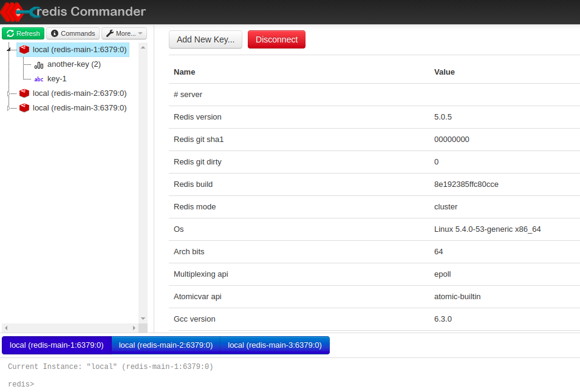Click the sidebar vertical scrollbar
The width and height of the screenshot is (580, 392).
click(x=143, y=182)
